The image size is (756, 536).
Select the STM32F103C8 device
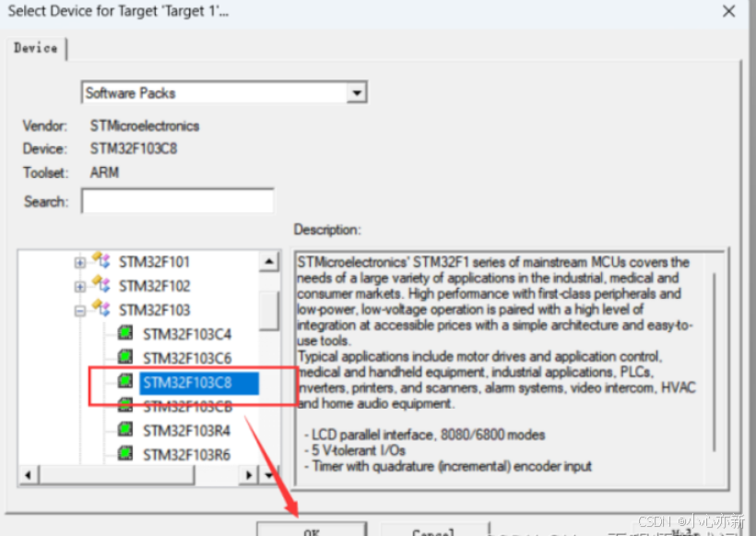199,383
